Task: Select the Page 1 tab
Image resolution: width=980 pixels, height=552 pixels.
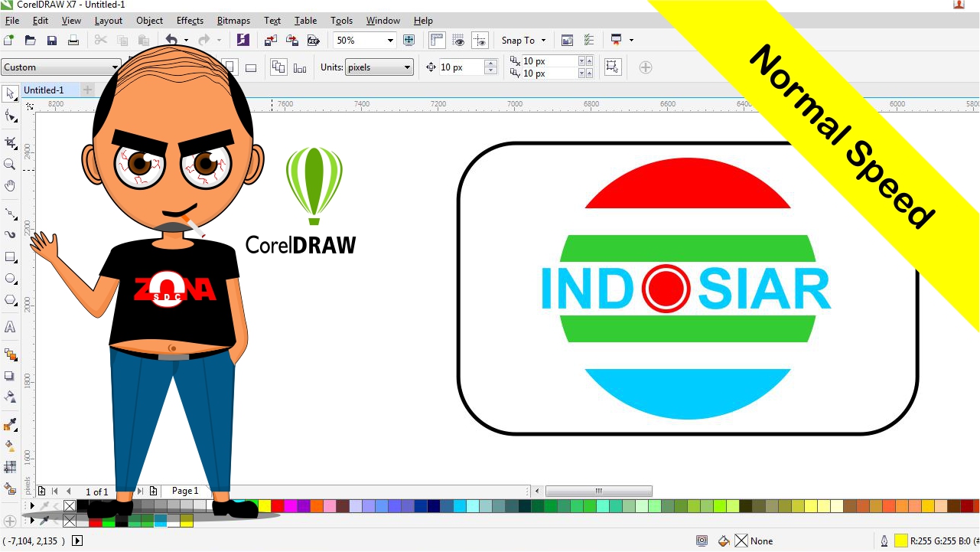Action: click(x=185, y=491)
